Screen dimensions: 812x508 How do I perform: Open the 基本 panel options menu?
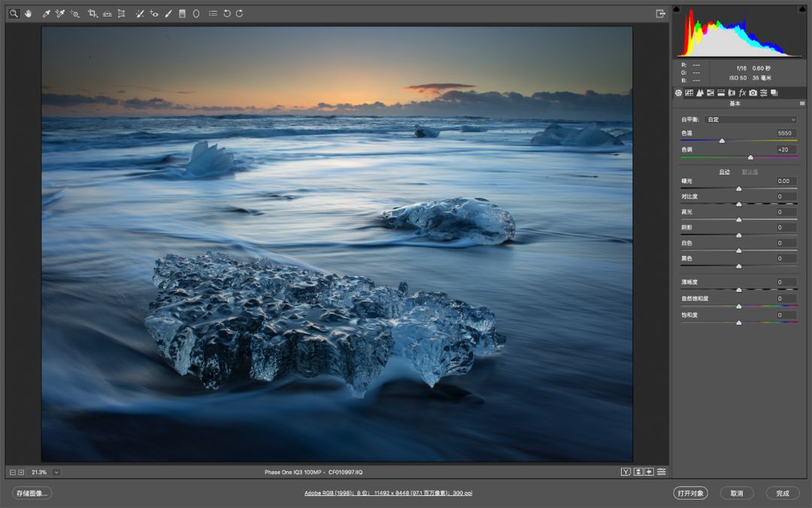click(802, 104)
